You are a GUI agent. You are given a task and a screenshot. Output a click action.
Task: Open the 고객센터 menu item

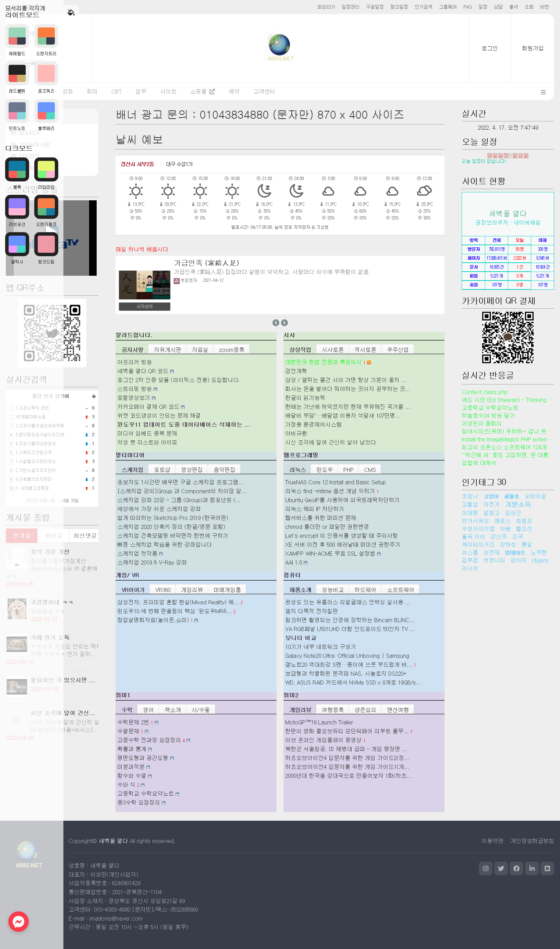point(264,91)
